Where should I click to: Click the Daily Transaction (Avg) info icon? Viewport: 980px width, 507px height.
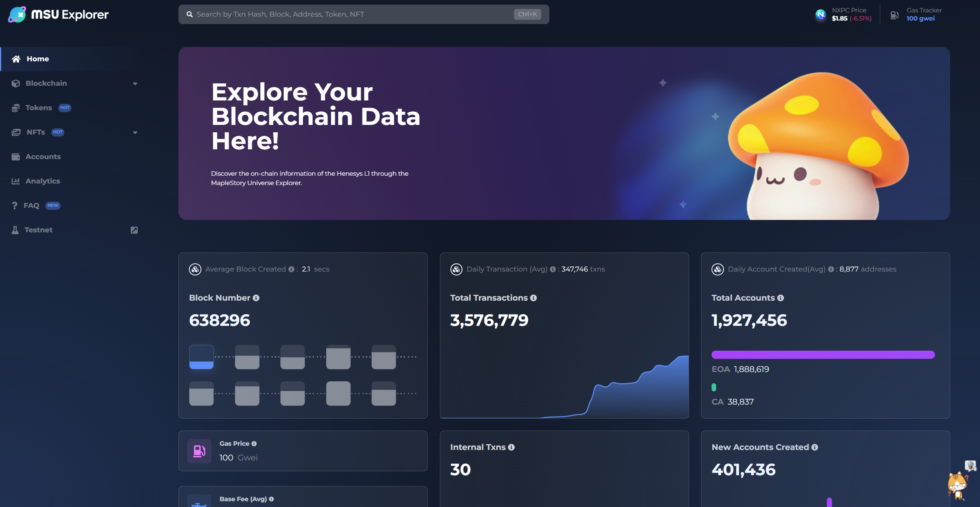(553, 269)
